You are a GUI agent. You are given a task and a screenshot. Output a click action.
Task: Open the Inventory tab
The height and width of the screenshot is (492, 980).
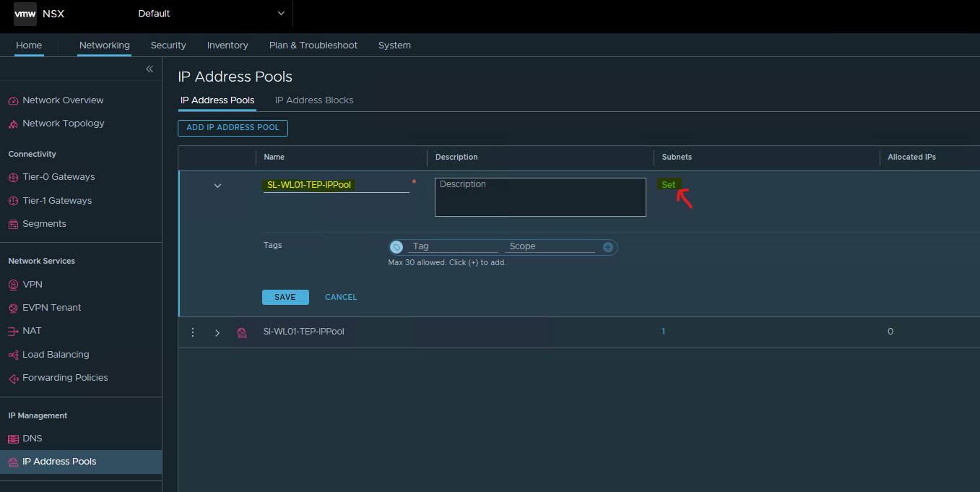(227, 45)
